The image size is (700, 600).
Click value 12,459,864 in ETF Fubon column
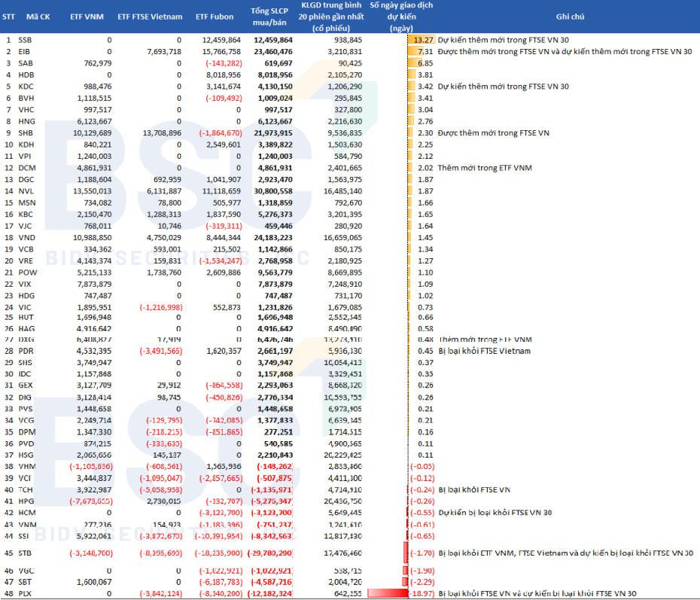click(x=221, y=40)
